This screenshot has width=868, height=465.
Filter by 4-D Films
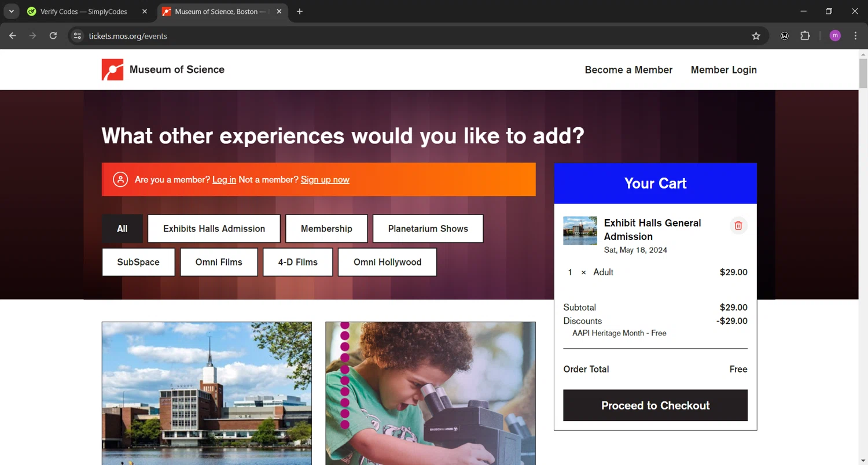pos(298,262)
